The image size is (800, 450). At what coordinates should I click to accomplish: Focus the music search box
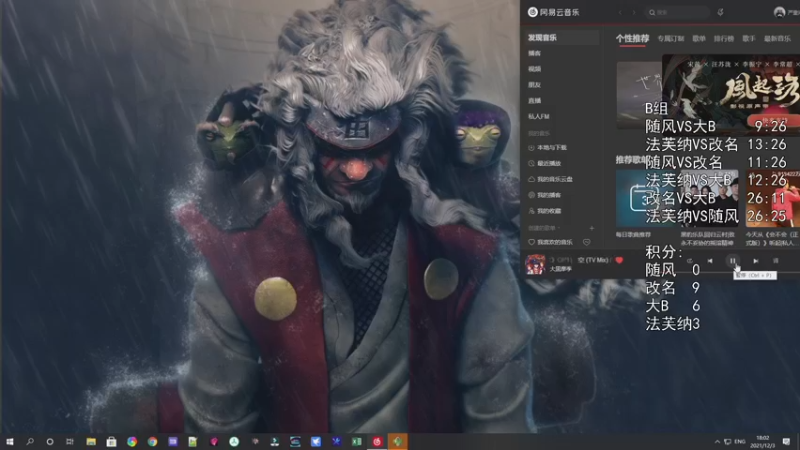click(x=677, y=12)
